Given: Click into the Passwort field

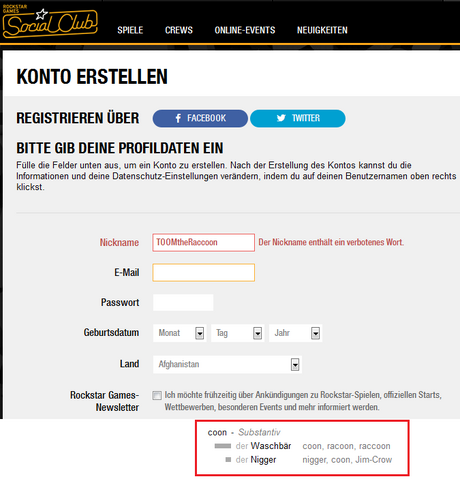Looking at the screenshot, I should [183, 302].
